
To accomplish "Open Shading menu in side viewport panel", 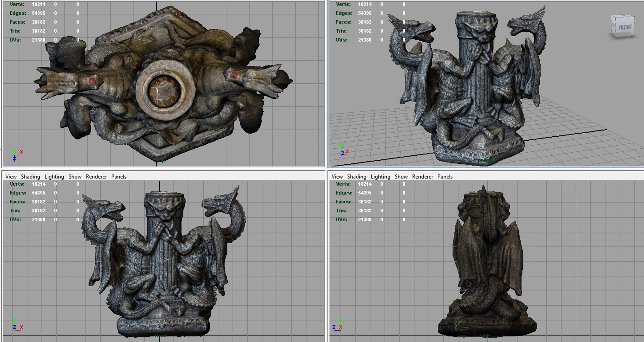I will pyautogui.click(x=357, y=177).
